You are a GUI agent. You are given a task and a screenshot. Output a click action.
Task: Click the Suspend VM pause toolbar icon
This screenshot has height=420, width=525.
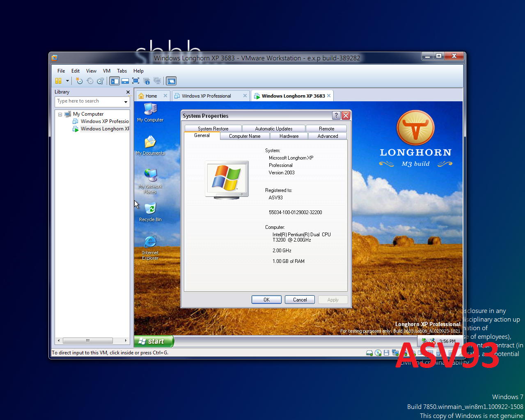click(x=58, y=81)
